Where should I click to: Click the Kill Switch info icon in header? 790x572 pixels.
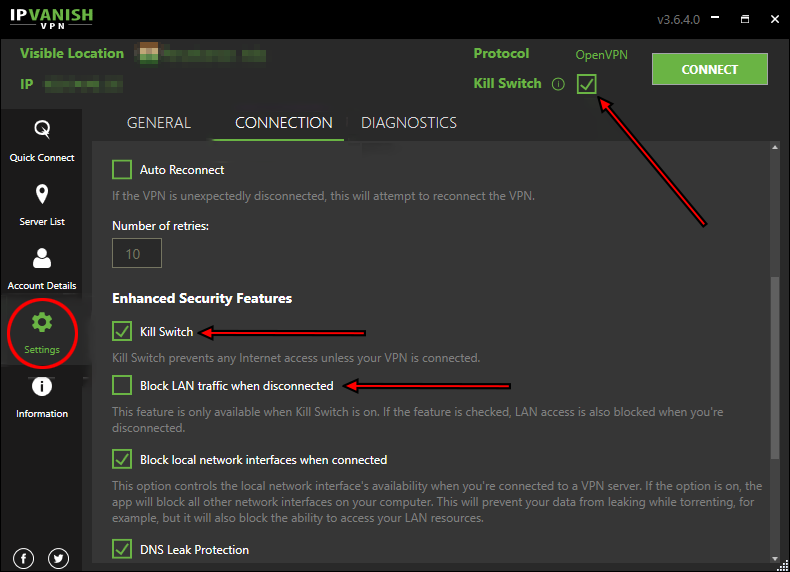pyautogui.click(x=558, y=84)
